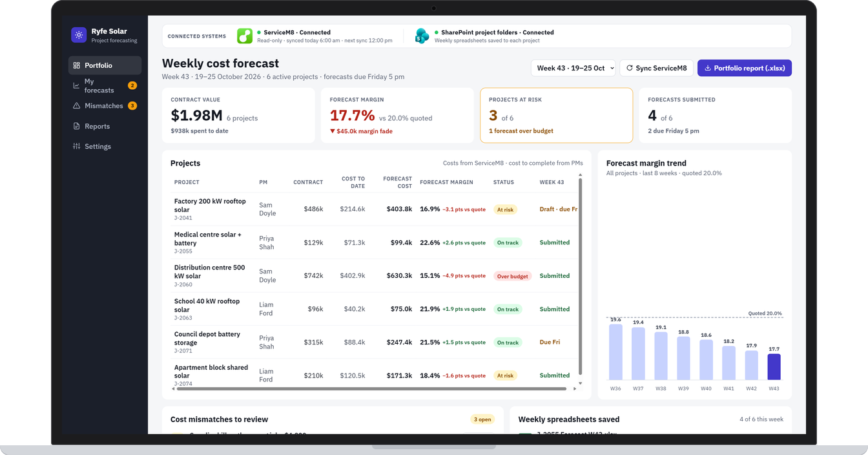Open Medical centre solar + battery project
Image resolution: width=868 pixels, height=455 pixels.
point(208,238)
